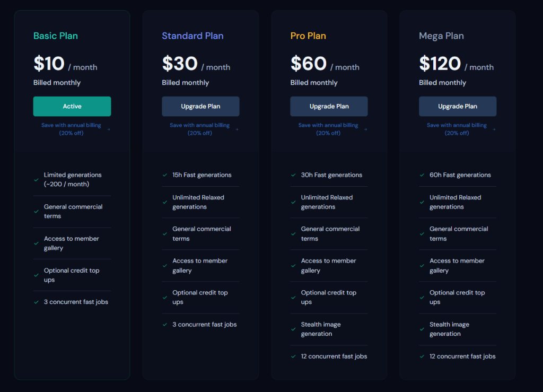Open Mega Plan annual billing savings link
The image size is (543, 392).
pos(457,129)
